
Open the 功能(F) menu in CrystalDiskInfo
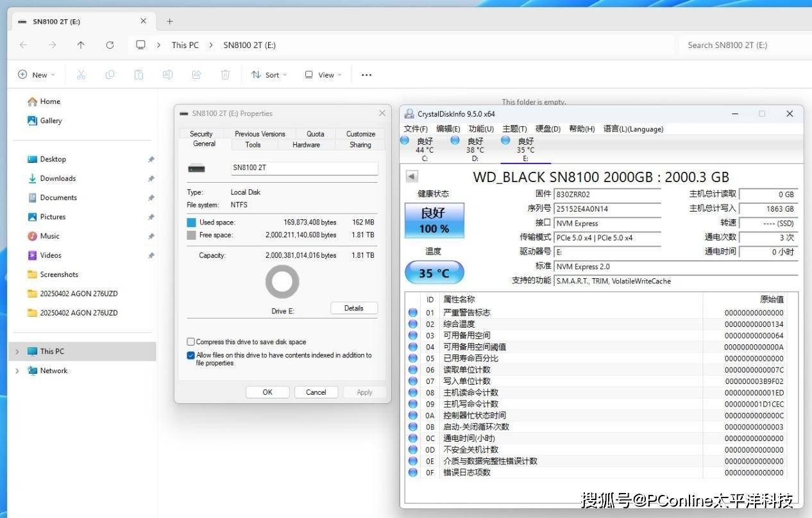[481, 129]
